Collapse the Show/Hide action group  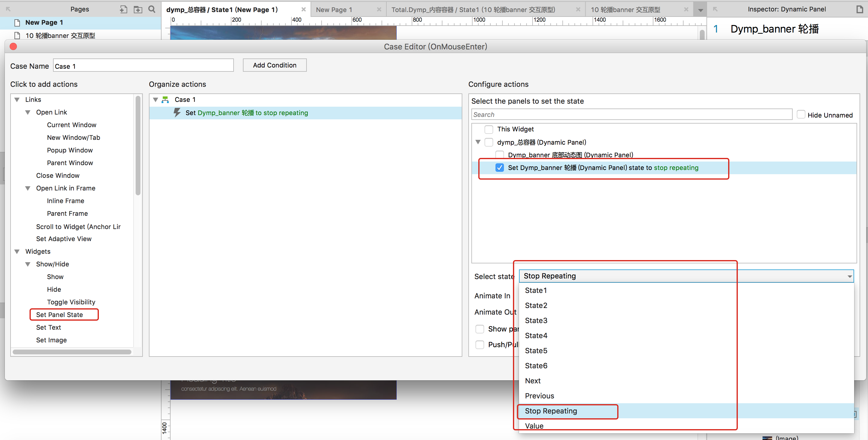pyautogui.click(x=28, y=264)
